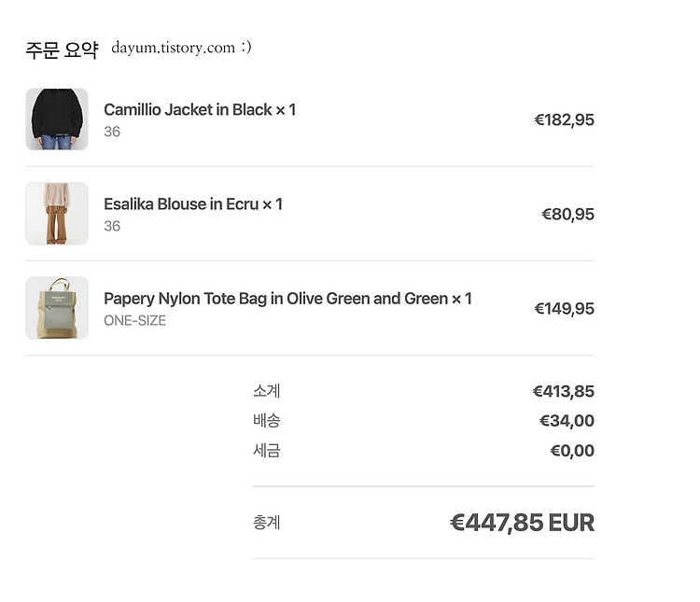700x602 pixels.
Task: Click the 총계 total label
Action: (x=267, y=523)
